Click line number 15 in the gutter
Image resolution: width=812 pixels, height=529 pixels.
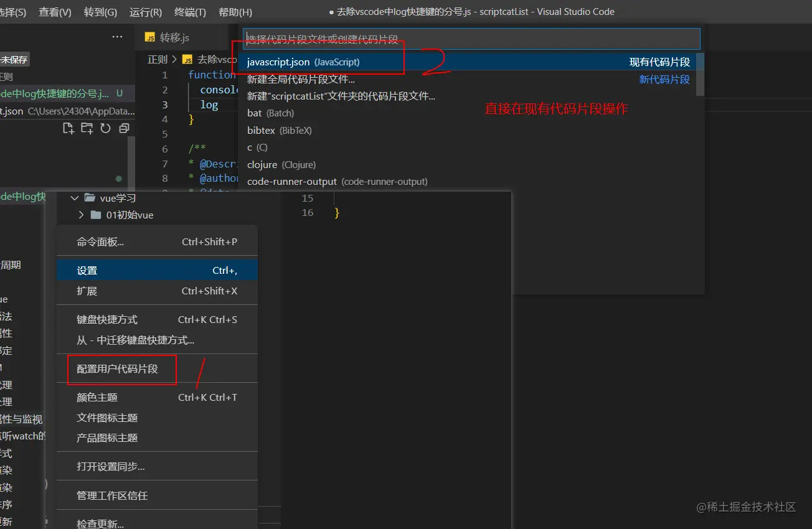[x=308, y=198]
